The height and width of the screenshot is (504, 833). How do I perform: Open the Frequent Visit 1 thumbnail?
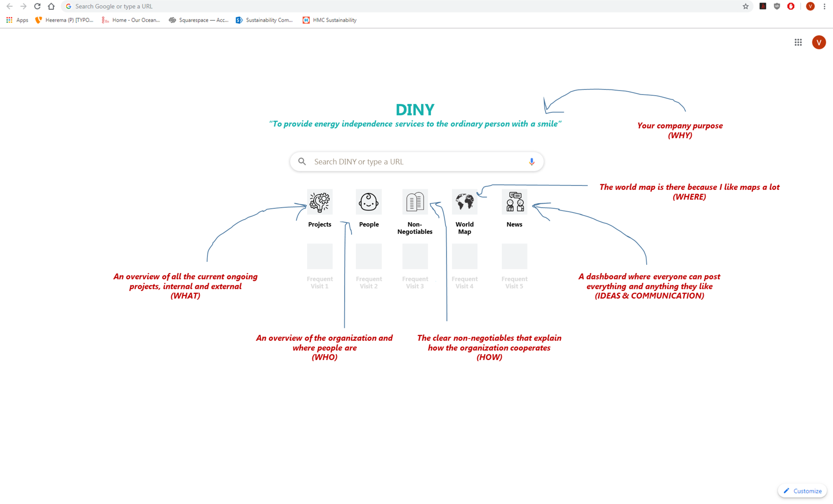pyautogui.click(x=320, y=256)
